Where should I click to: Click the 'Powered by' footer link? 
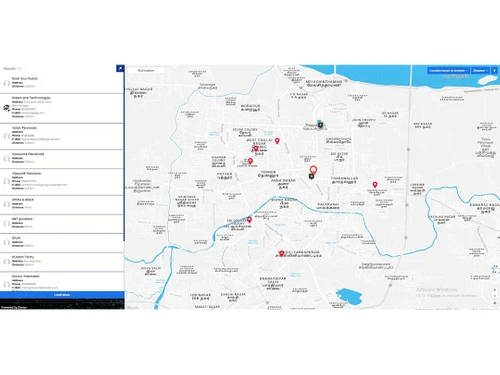14,307
